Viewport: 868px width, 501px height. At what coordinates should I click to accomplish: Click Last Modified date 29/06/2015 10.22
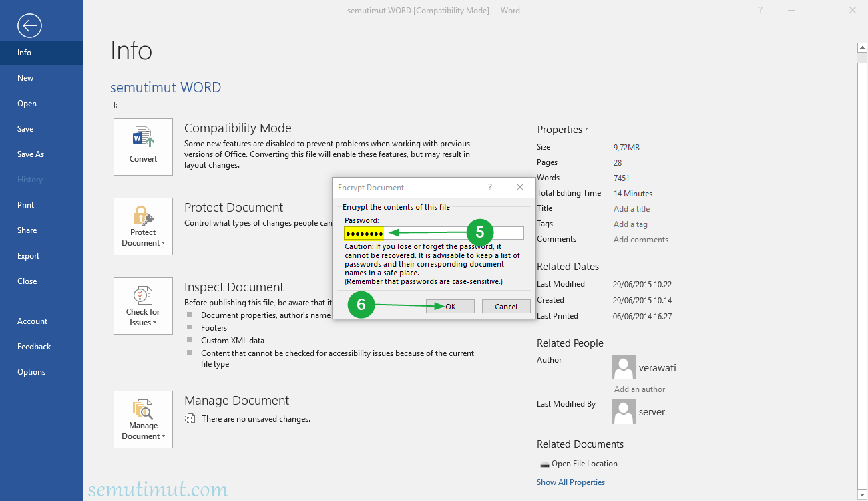click(x=642, y=285)
